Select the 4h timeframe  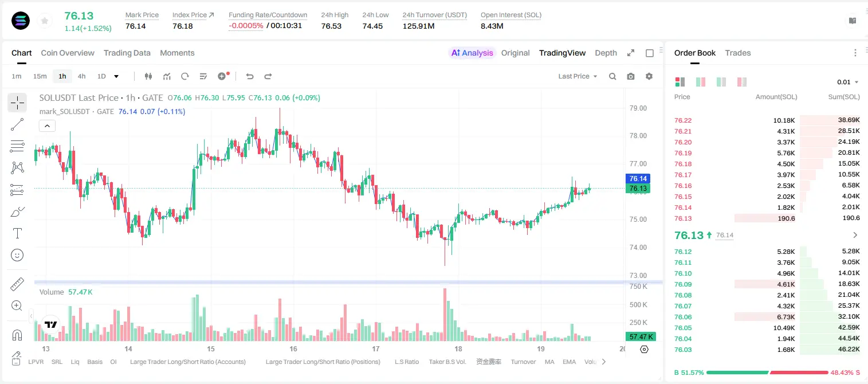pos(82,76)
